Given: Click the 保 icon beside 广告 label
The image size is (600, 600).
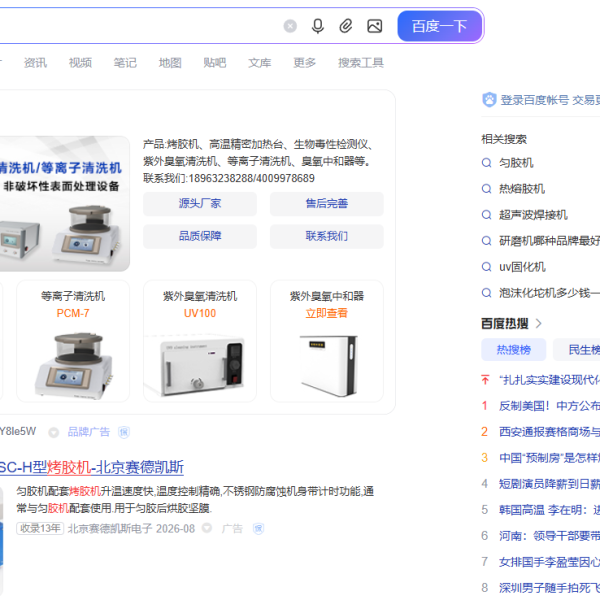Looking at the screenshot, I should pyautogui.click(x=259, y=529).
